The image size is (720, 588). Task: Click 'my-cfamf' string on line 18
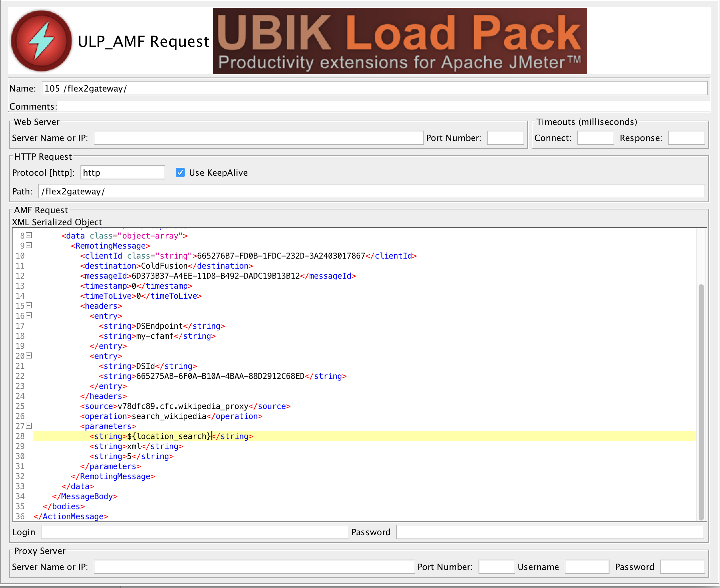tap(155, 336)
